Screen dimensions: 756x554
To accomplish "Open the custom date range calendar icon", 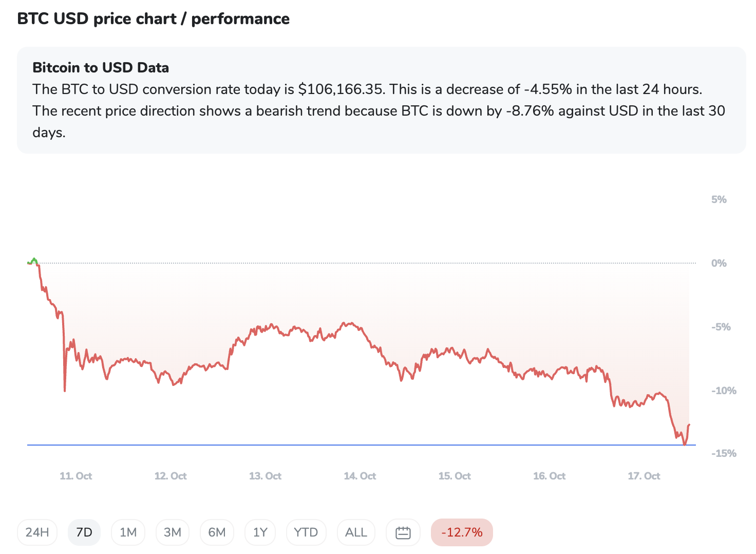I will [403, 532].
